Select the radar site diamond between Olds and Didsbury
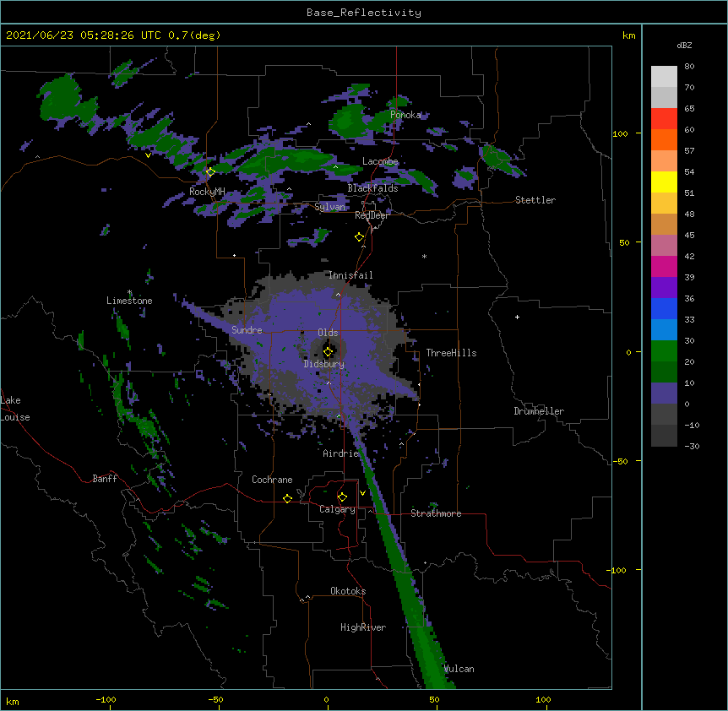 point(328,352)
